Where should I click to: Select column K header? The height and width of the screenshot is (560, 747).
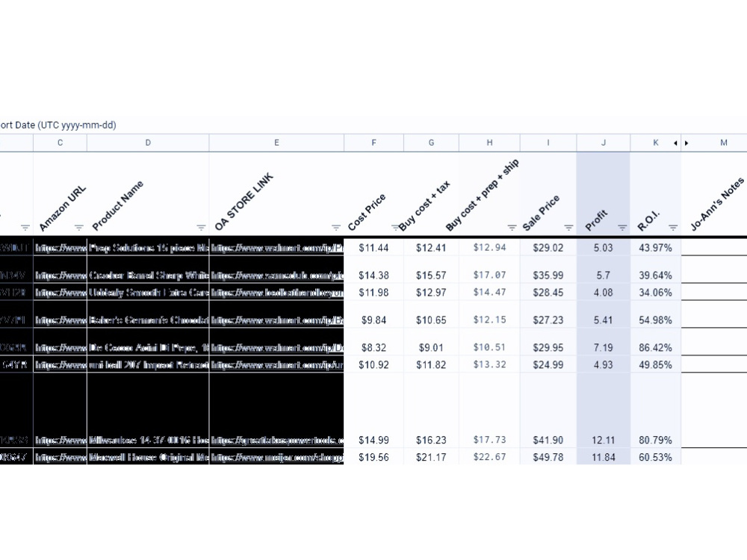(656, 143)
